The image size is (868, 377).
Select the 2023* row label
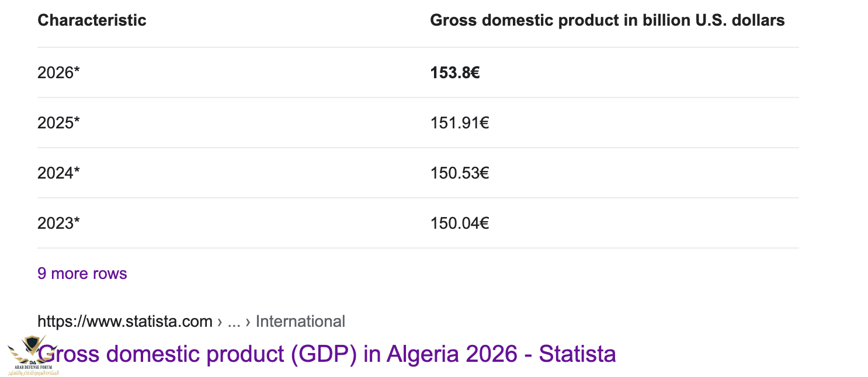click(x=58, y=224)
